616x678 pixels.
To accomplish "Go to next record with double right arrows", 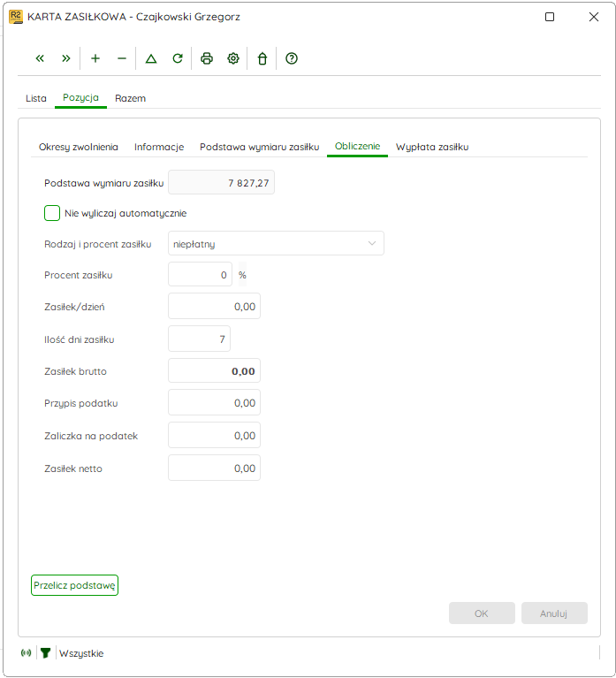I will (x=65, y=58).
